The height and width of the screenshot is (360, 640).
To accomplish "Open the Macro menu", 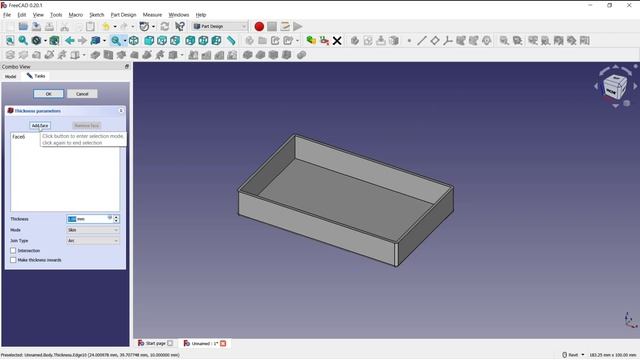I will 76,15.
